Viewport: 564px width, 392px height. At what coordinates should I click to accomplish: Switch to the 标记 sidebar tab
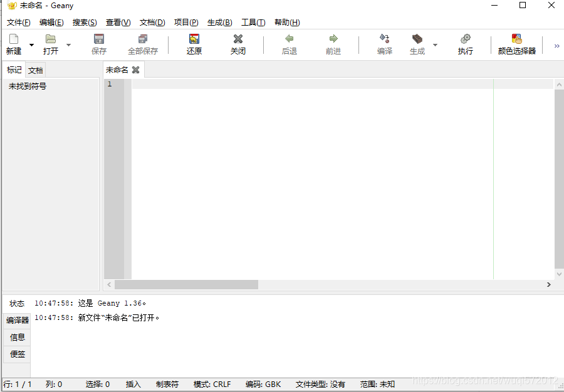14,70
